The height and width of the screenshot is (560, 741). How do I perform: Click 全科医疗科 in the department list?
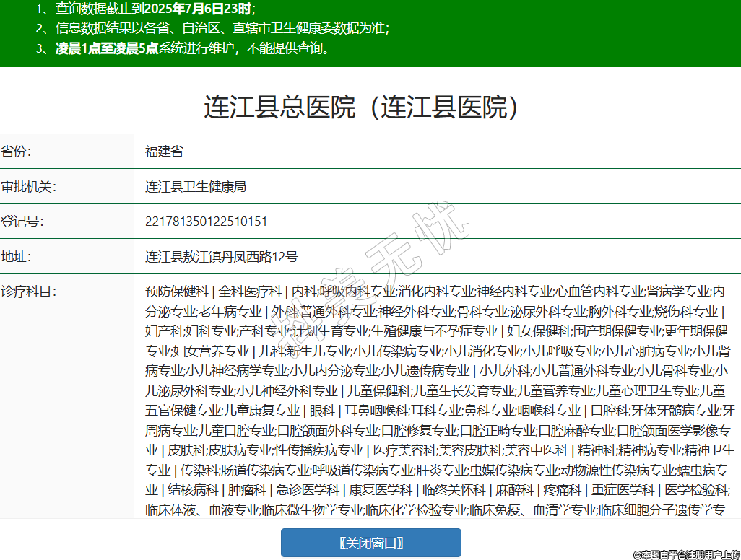click(x=250, y=292)
